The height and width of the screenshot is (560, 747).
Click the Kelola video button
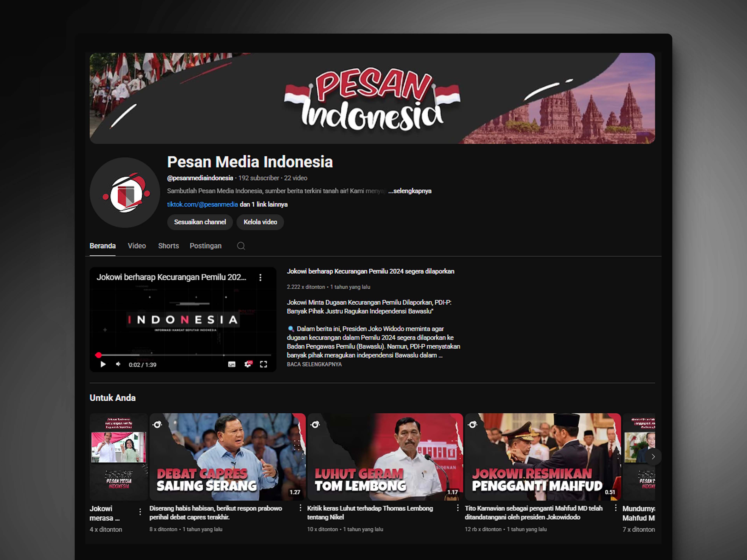pos(260,222)
